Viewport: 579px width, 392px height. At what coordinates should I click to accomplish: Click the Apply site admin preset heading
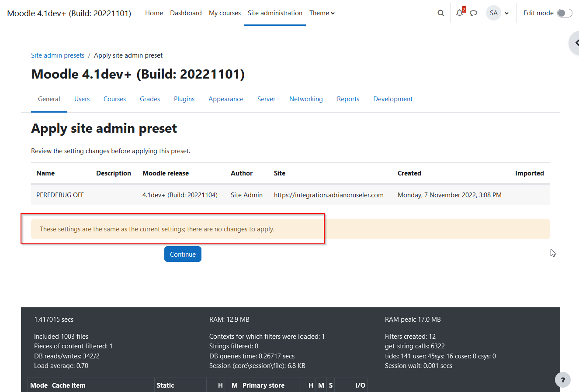pos(104,128)
